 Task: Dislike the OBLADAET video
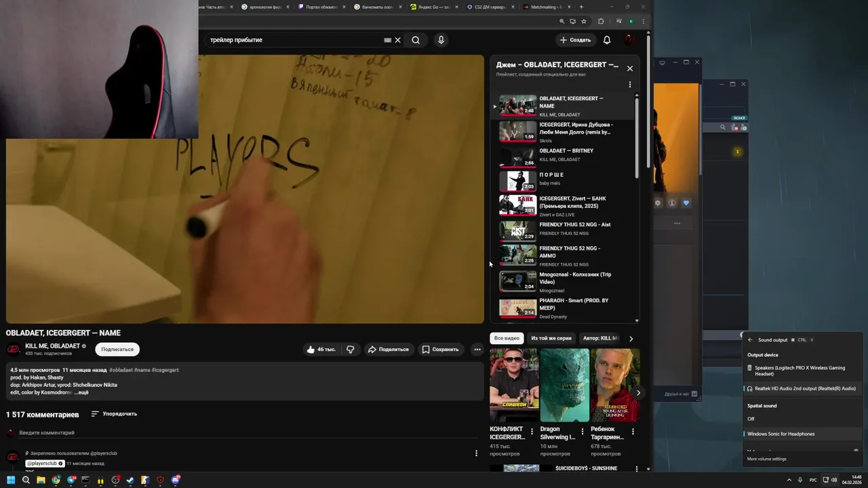pyautogui.click(x=351, y=350)
